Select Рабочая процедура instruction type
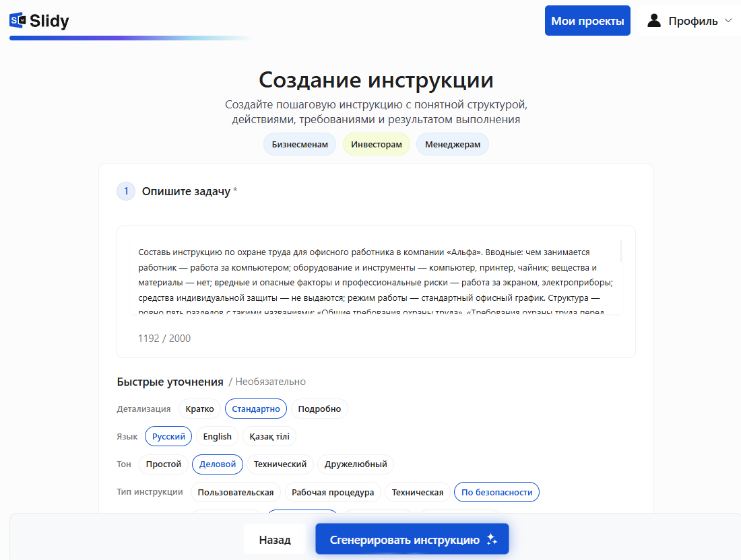The width and height of the screenshot is (741, 560). (333, 492)
